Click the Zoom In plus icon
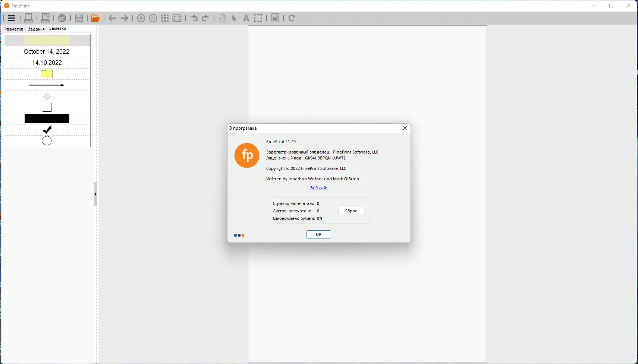This screenshot has width=638, height=364. pyautogui.click(x=141, y=18)
